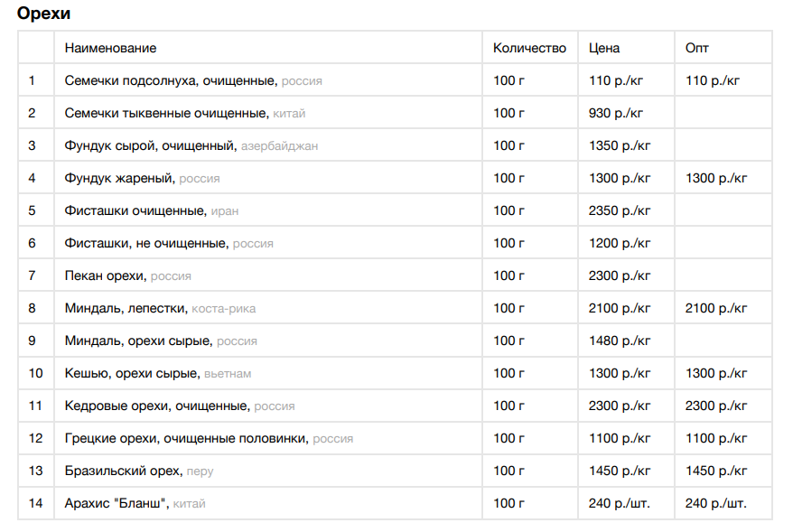Click the "Наименование" column header
This screenshot has width=793, height=532.
[110, 48]
